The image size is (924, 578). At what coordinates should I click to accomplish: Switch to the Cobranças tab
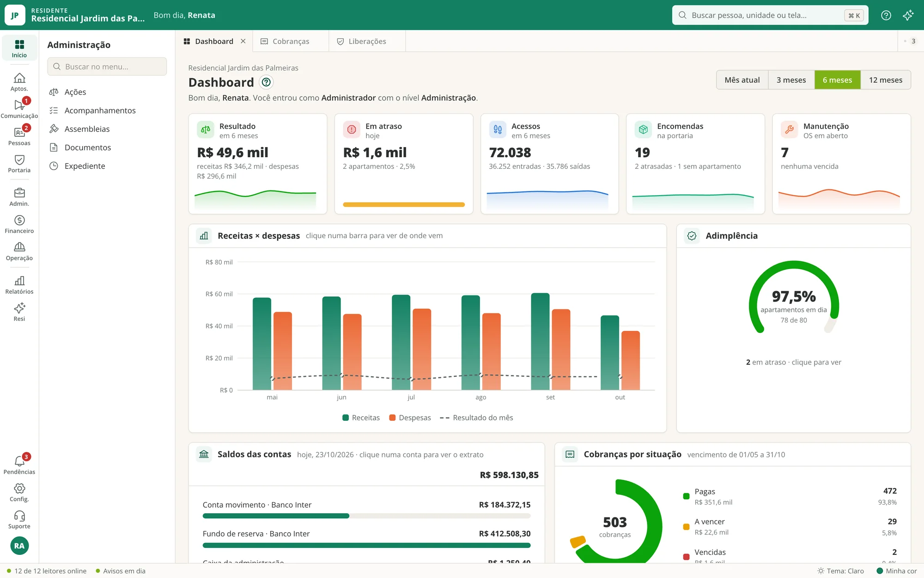pyautogui.click(x=291, y=42)
